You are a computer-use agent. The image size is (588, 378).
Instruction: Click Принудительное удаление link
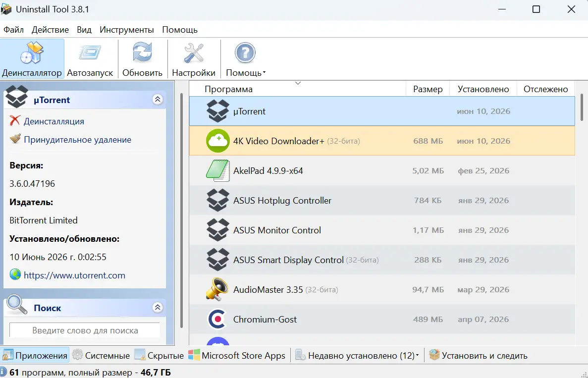(x=78, y=140)
